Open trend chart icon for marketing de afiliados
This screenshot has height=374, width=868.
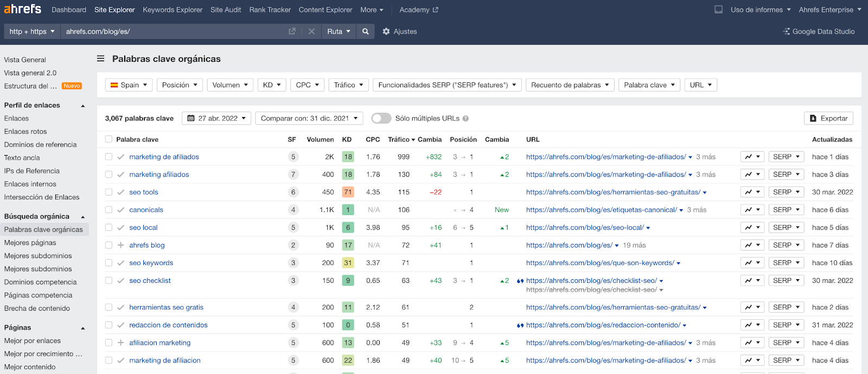tap(752, 157)
